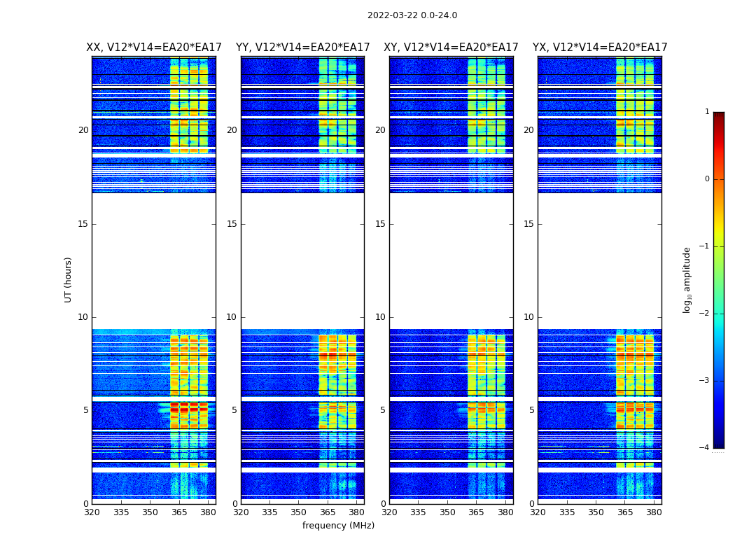Screen dimensions: 735x560
Task: Click the blank data gap in XY panel
Action: pos(451,261)
